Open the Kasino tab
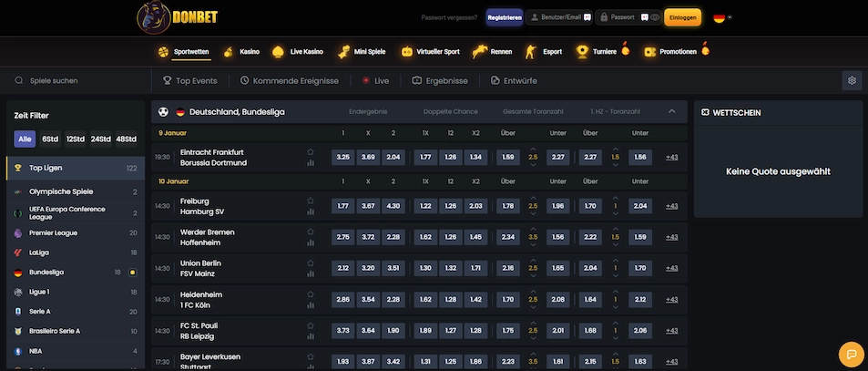The width and height of the screenshot is (868, 371). 241,52
